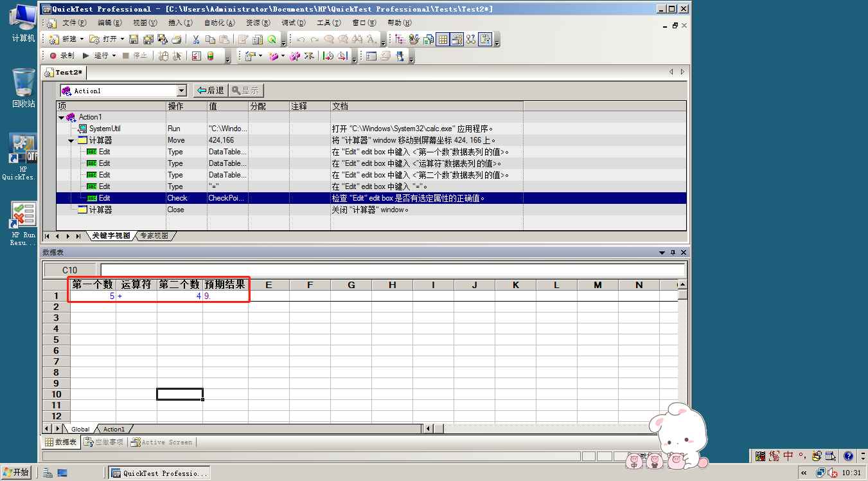Click the 后退 back button

point(210,91)
